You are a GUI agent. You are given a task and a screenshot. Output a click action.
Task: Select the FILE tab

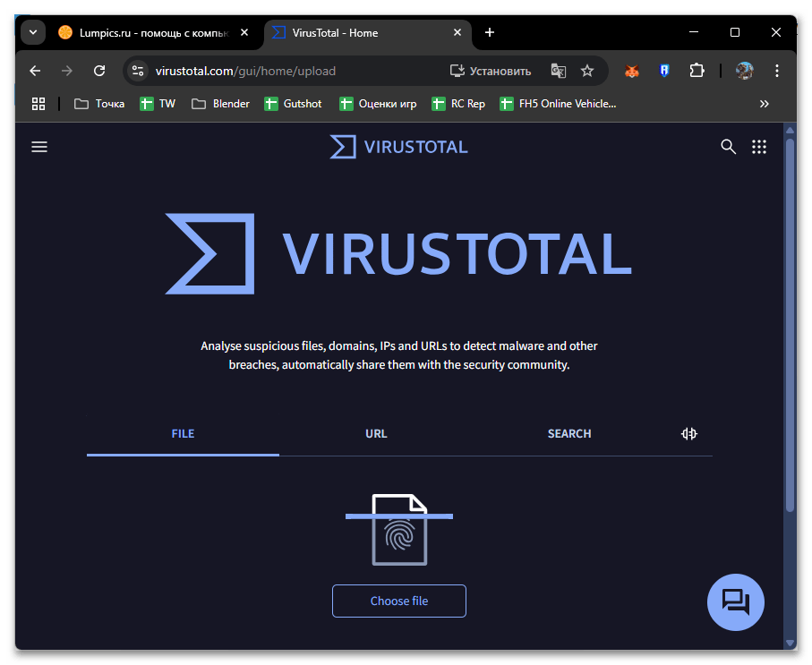click(x=183, y=434)
